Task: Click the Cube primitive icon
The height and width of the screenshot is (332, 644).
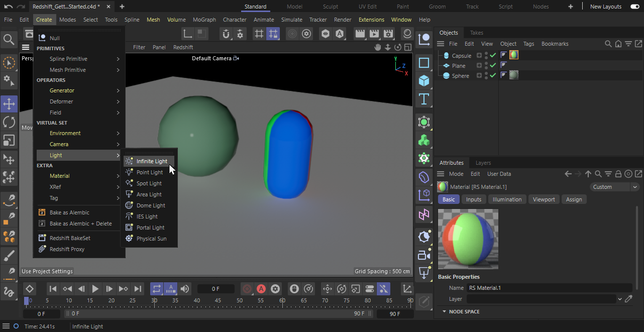Action: point(424,81)
